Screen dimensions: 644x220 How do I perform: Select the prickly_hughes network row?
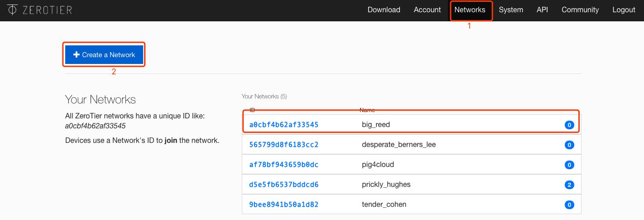pyautogui.click(x=386, y=185)
